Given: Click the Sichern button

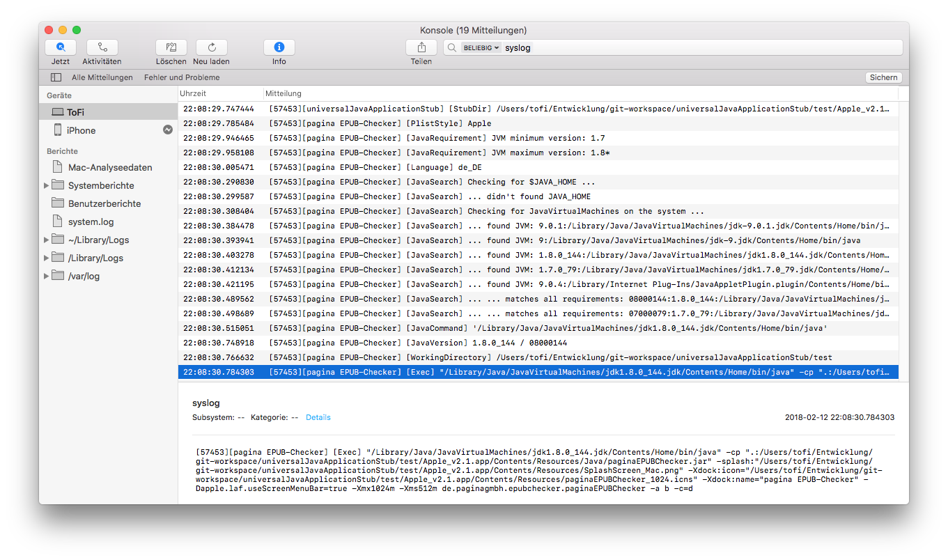Looking at the screenshot, I should (x=883, y=77).
